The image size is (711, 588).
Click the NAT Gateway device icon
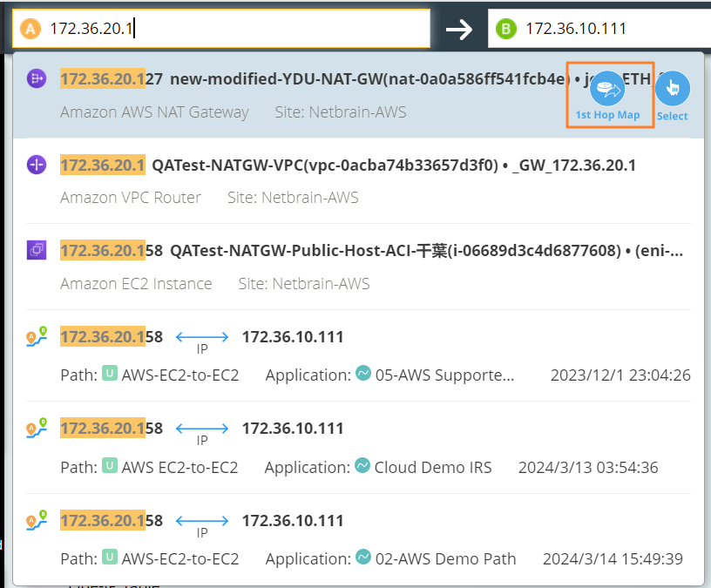pos(37,78)
